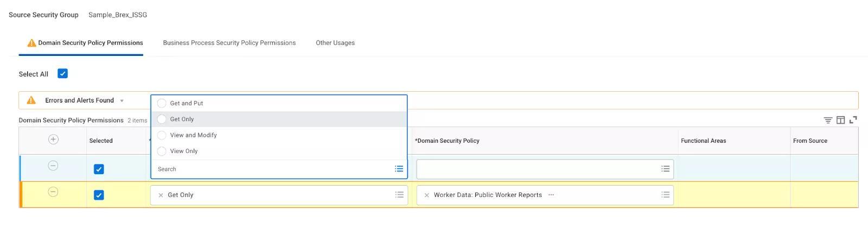Click Sample_Brex_ISSG group name
This screenshot has height=236, width=868.
tap(118, 15)
